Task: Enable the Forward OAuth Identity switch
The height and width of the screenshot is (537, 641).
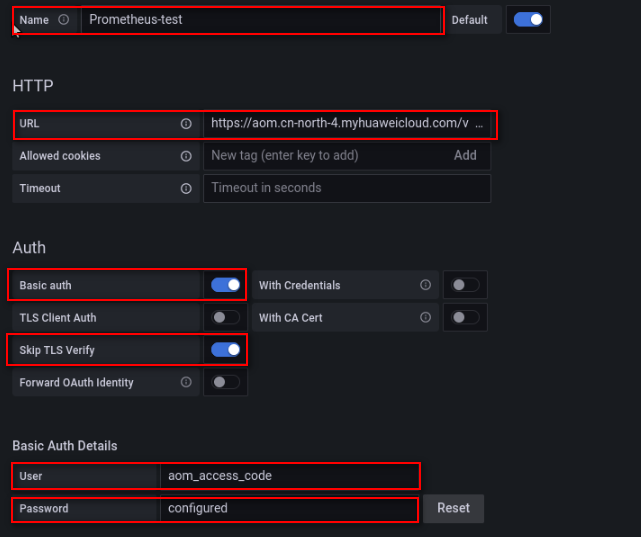Action: click(x=226, y=382)
